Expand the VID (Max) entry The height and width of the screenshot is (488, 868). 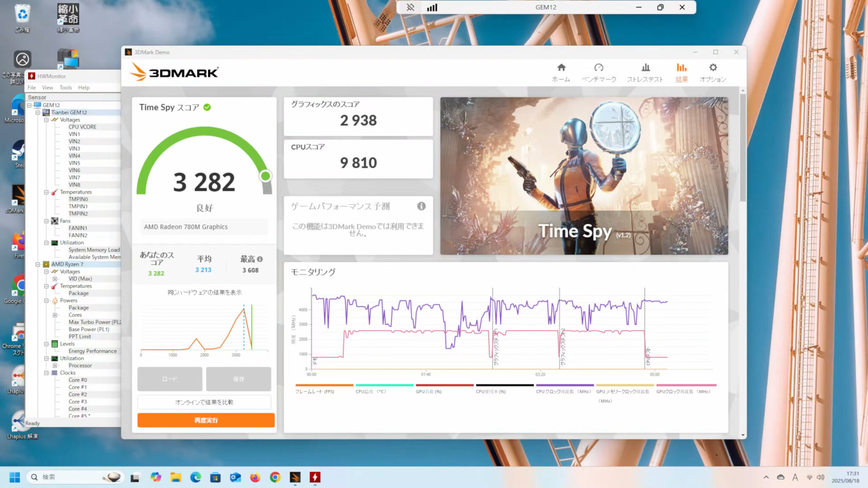tap(55, 279)
